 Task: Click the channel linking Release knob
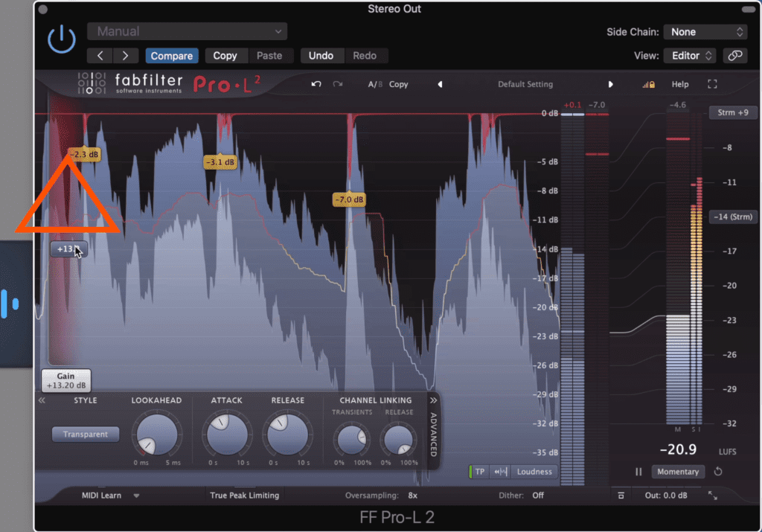(x=399, y=439)
